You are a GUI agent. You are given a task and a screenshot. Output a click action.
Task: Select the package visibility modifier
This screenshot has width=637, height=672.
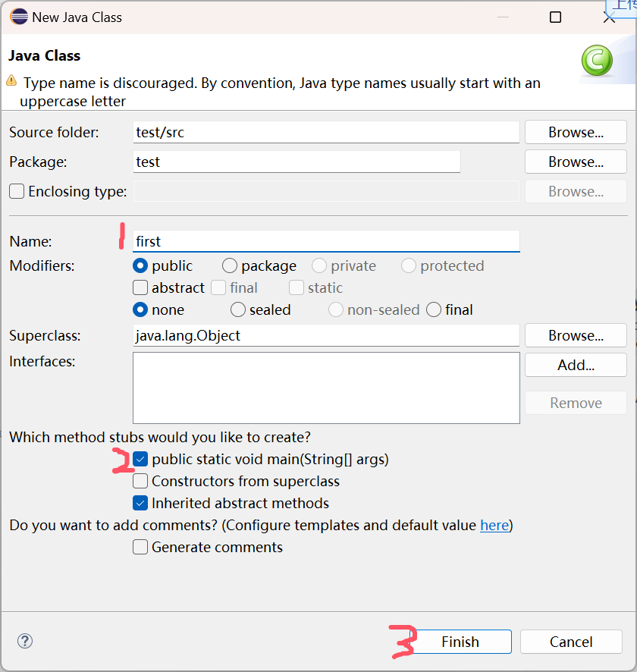(x=230, y=265)
